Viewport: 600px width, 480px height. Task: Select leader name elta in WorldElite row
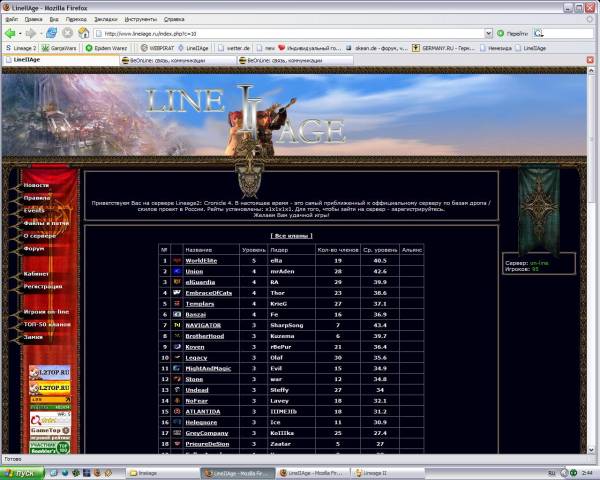276,261
